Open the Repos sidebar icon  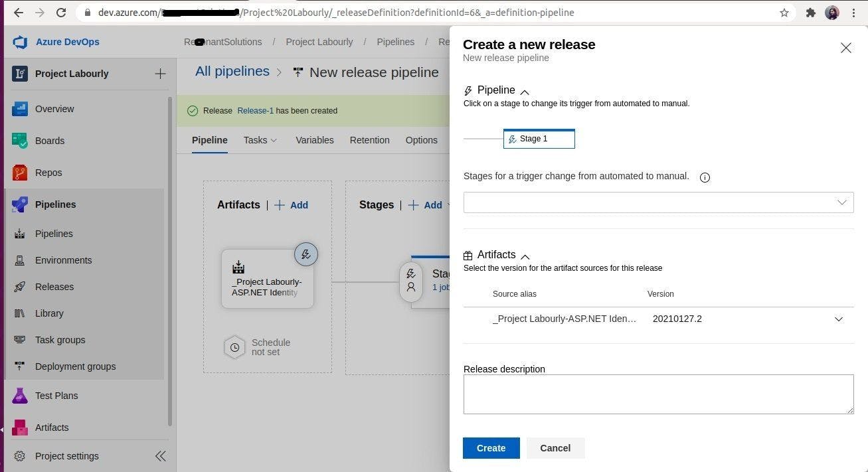click(x=20, y=173)
